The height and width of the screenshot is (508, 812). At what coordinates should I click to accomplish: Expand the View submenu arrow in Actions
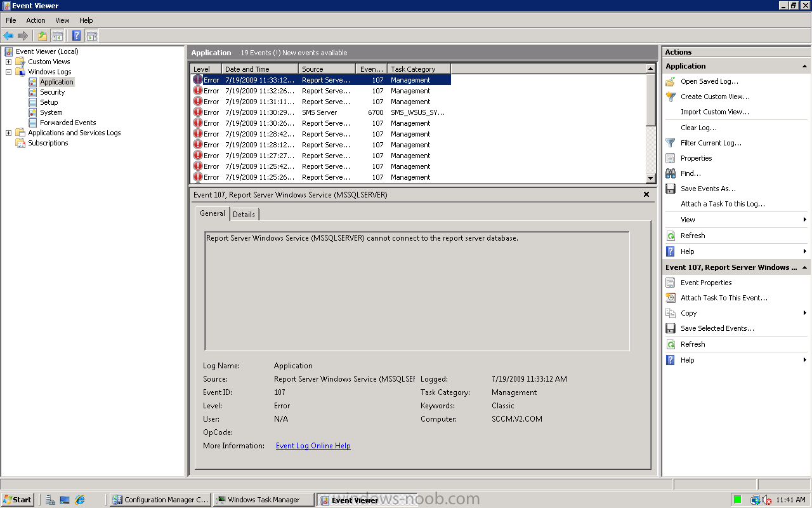tap(804, 220)
